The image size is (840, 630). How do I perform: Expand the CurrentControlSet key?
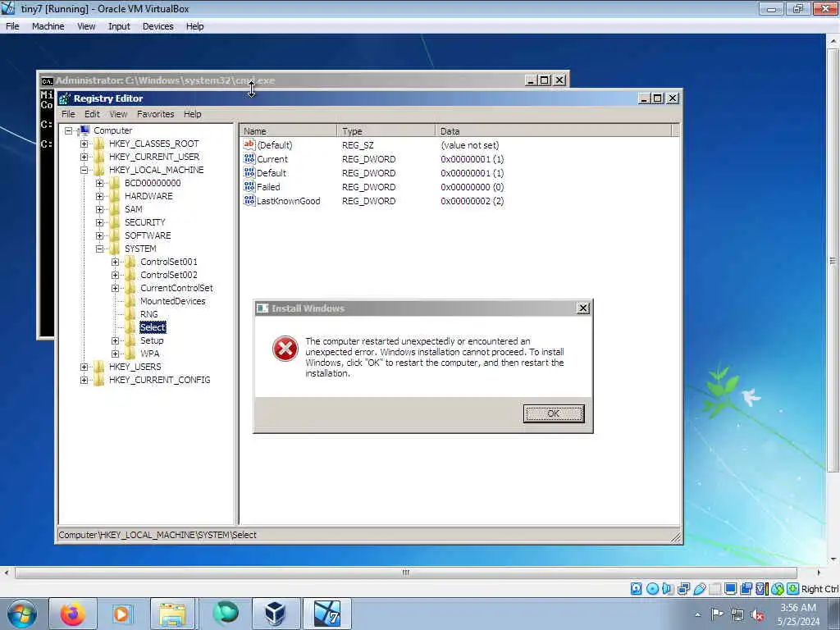pos(115,288)
